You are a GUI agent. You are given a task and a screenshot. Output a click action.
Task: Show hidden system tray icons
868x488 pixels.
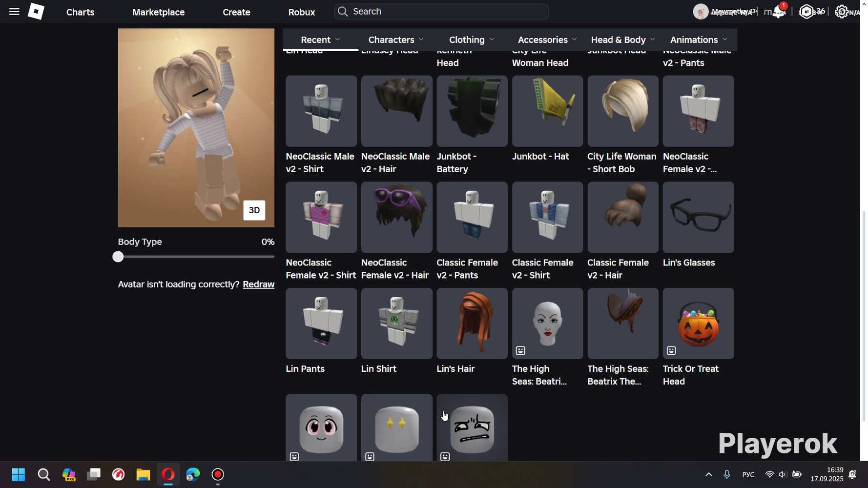click(x=708, y=475)
